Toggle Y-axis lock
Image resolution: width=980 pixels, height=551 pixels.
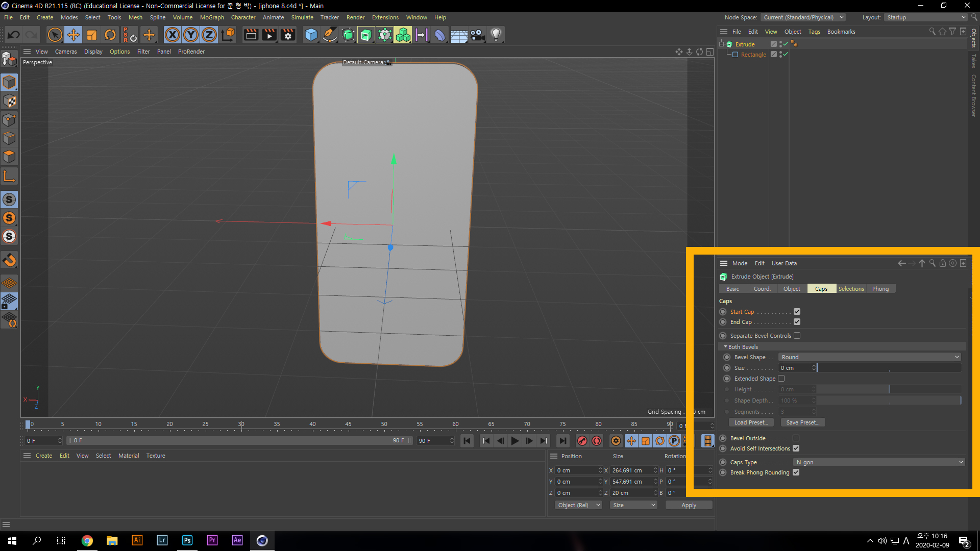coord(191,35)
